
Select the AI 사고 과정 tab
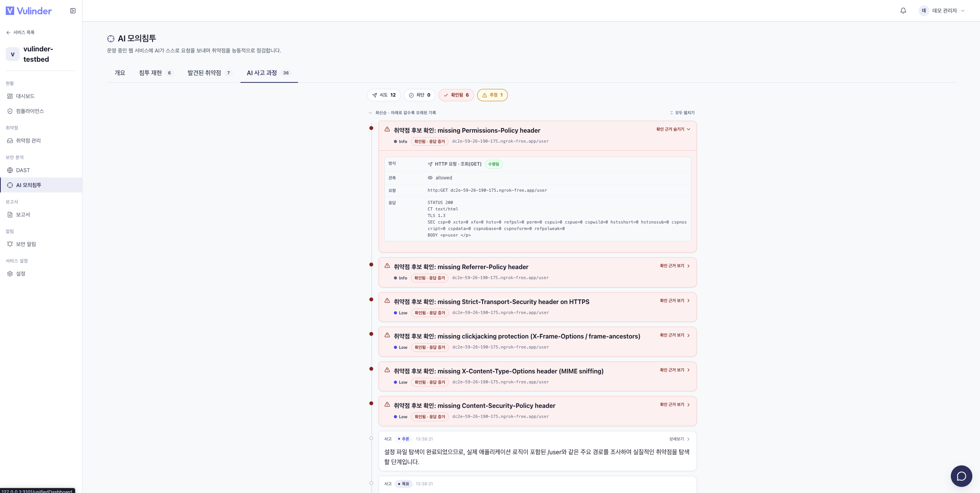[x=269, y=73]
